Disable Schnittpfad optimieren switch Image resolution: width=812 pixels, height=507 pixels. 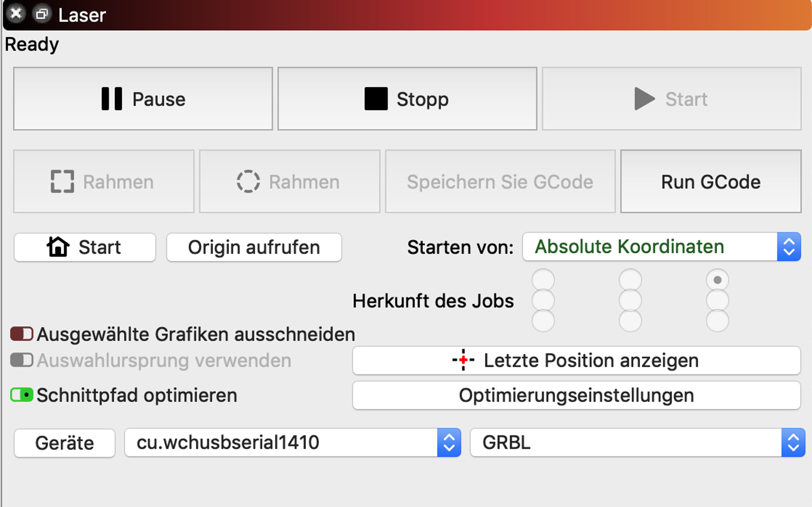click(x=22, y=395)
